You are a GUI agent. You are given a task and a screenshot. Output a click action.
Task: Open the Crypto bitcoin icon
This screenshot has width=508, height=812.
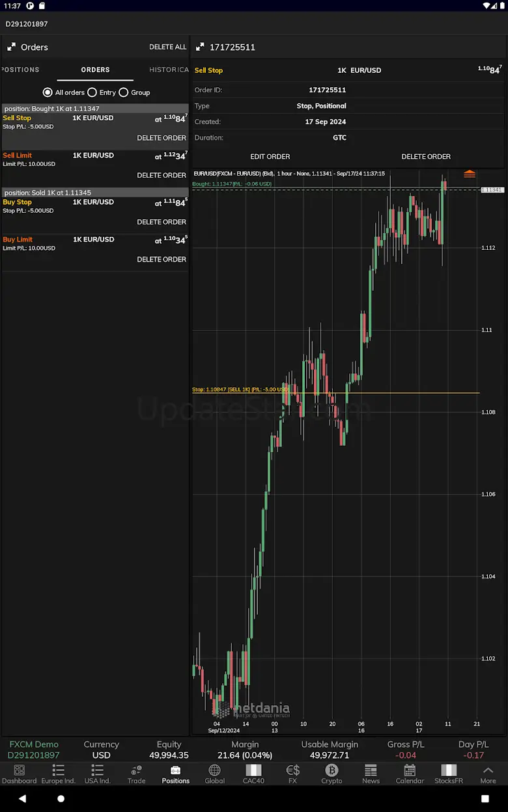tap(332, 770)
